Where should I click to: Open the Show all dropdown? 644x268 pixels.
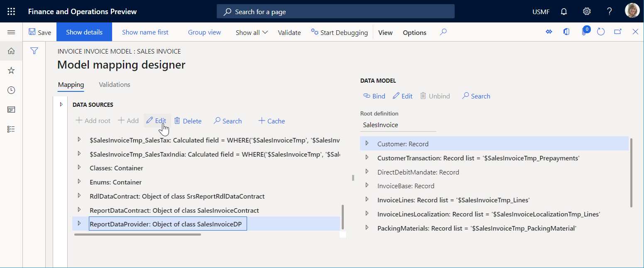point(251,32)
